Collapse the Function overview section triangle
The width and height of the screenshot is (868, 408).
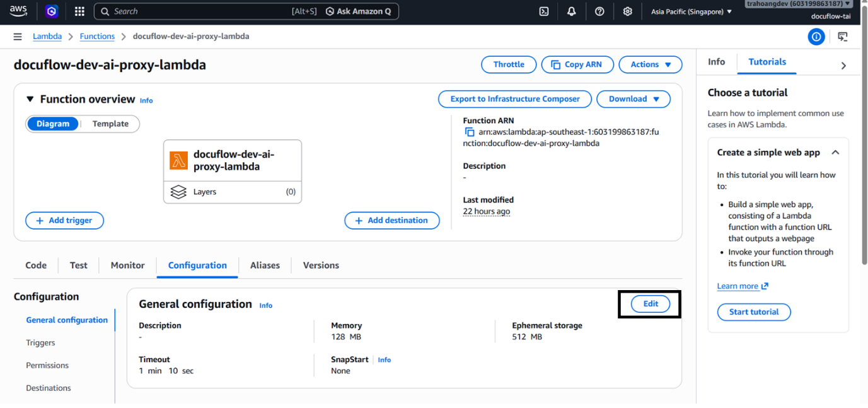30,100
